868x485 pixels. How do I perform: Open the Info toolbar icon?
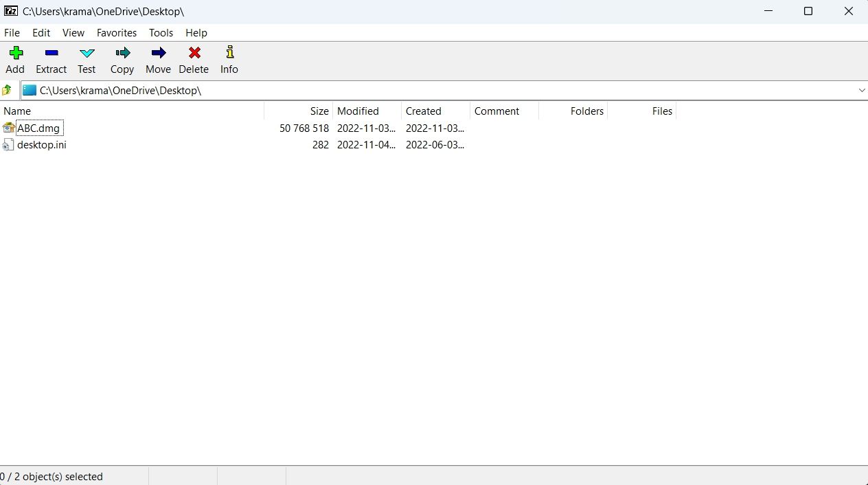pyautogui.click(x=229, y=60)
